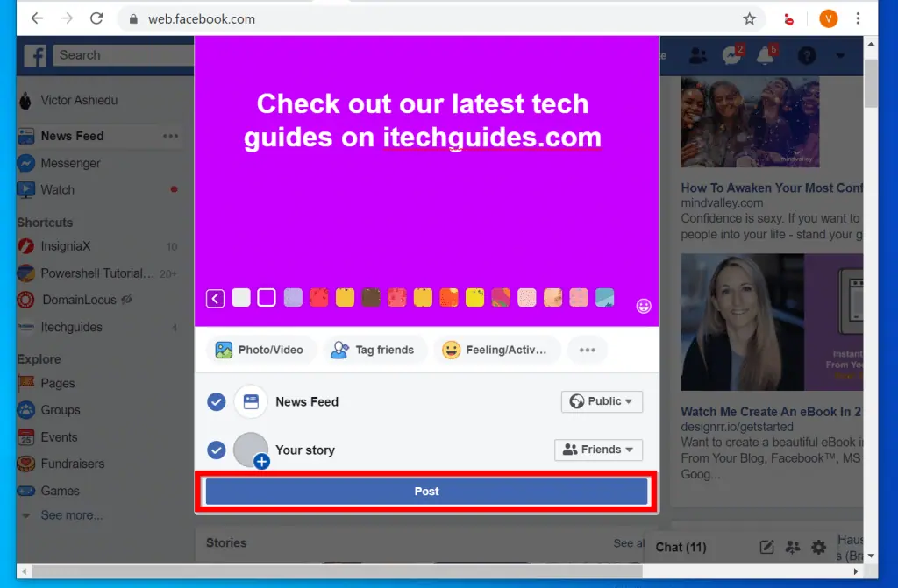
Task: Click the Facebook search field
Action: click(x=123, y=54)
